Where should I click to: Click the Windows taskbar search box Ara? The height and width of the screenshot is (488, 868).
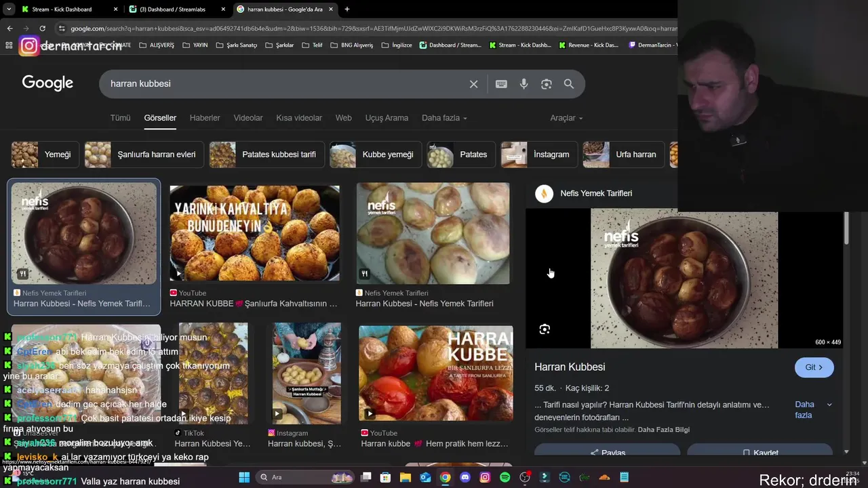(x=307, y=477)
